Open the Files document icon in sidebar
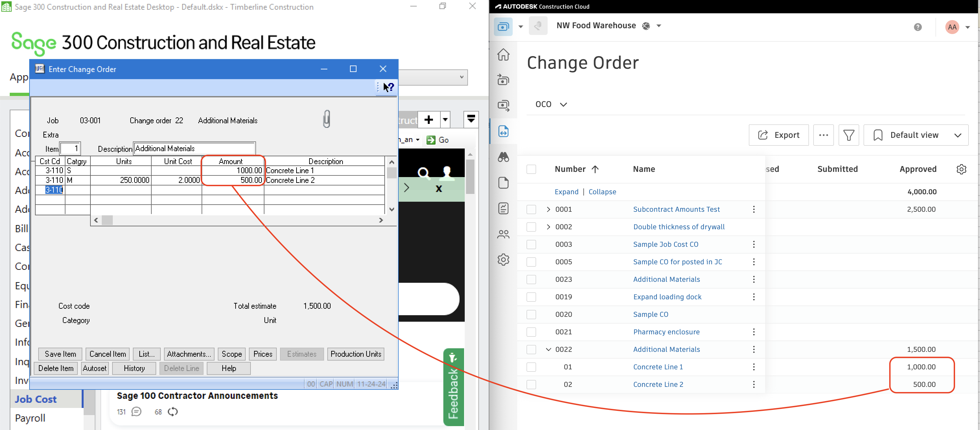The height and width of the screenshot is (430, 980). (x=503, y=183)
